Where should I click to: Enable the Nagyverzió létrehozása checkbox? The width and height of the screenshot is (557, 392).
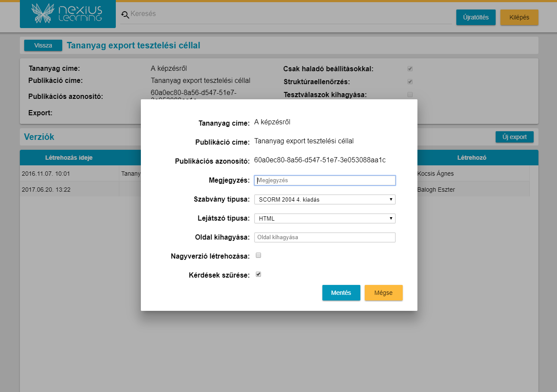[x=258, y=255]
